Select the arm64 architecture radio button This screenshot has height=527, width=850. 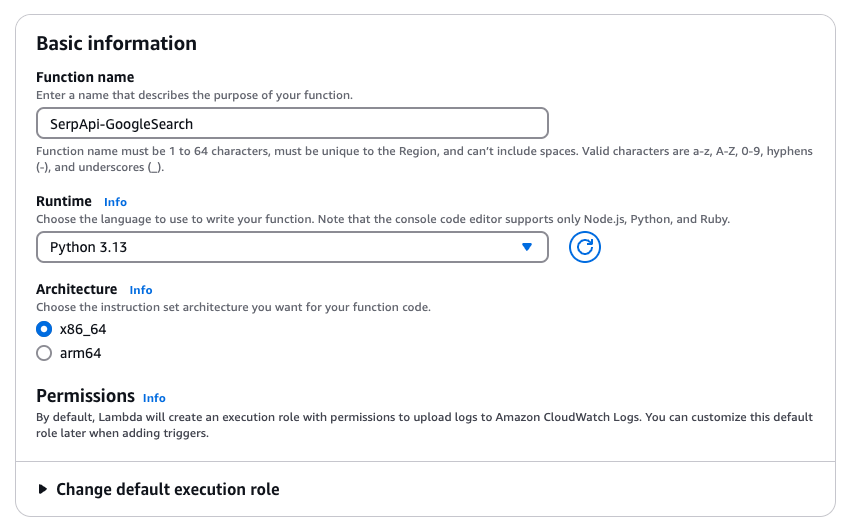click(x=44, y=353)
